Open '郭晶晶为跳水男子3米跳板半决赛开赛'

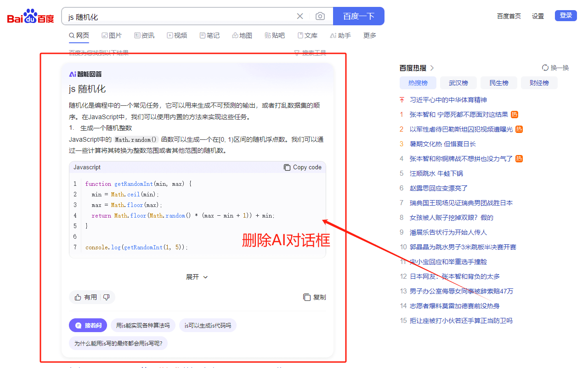(x=463, y=247)
